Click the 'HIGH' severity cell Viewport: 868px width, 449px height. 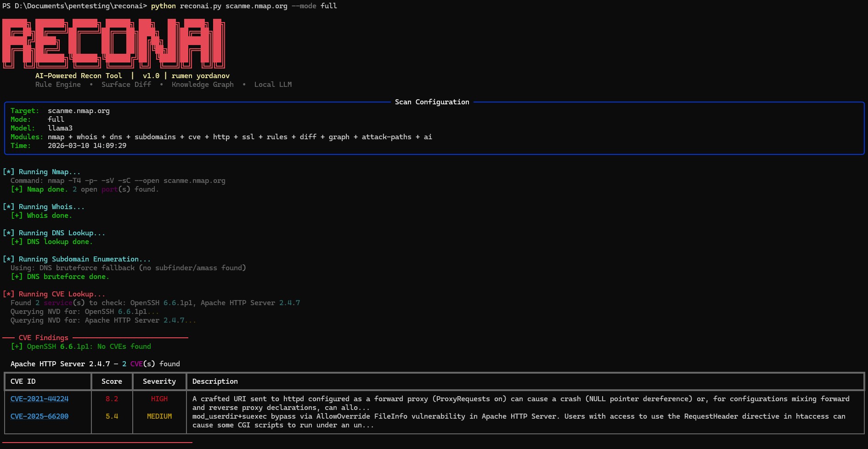159,399
